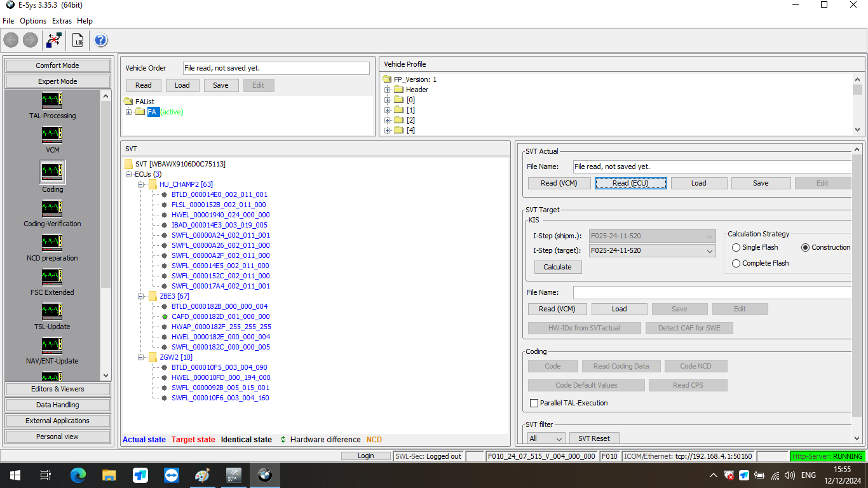Click the forward navigation arrow icon

click(x=31, y=40)
